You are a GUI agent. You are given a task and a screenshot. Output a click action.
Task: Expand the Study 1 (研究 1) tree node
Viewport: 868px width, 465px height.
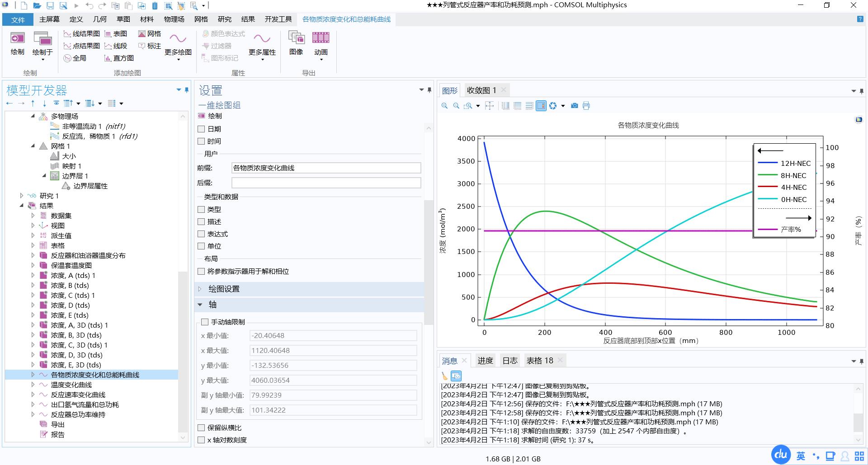point(22,196)
